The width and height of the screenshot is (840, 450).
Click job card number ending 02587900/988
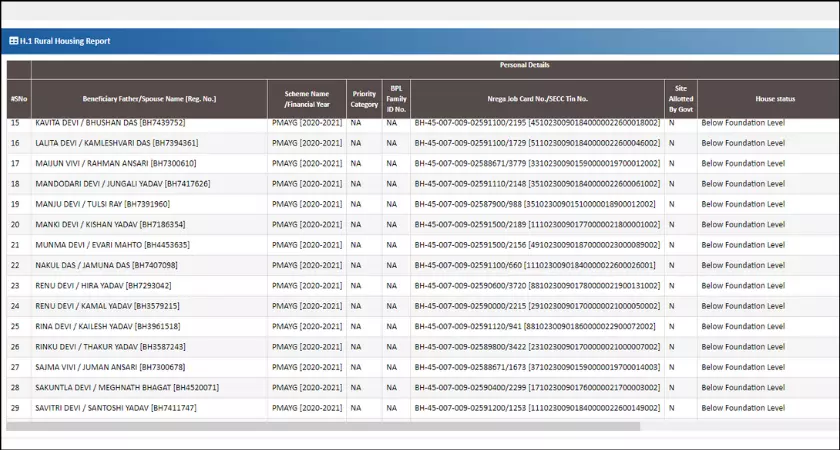(x=535, y=204)
